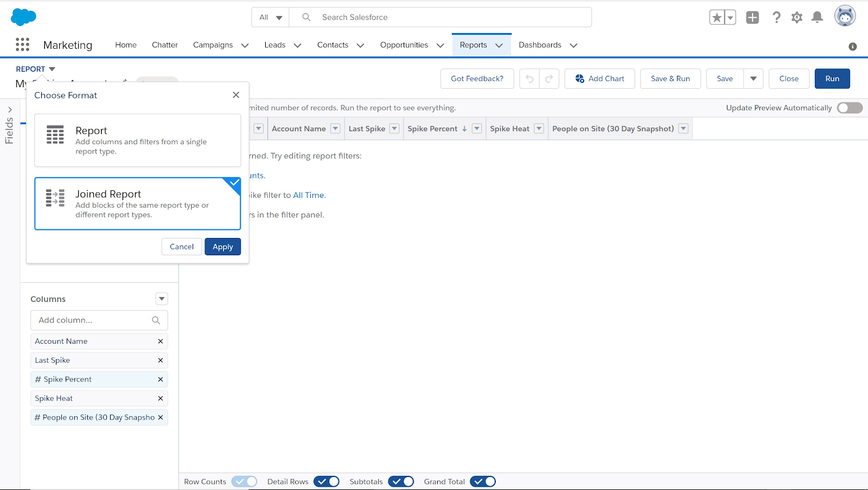Click the Undo arrow button
Screen dimensions: 868x490
(529, 79)
